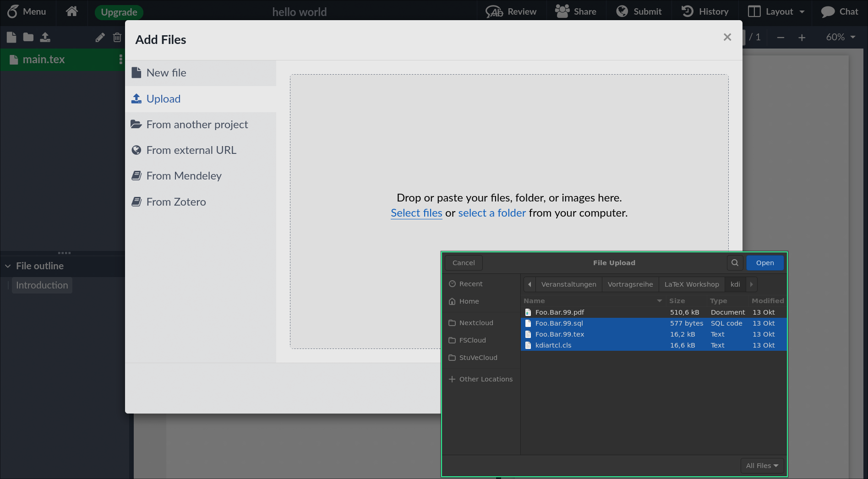Click the Select files link
Viewport: 868px width, 479px height.
416,213
